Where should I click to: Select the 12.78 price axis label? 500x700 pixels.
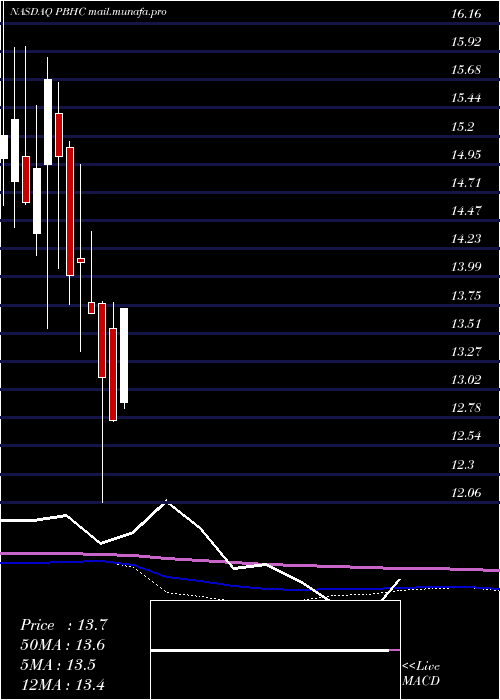click(466, 408)
